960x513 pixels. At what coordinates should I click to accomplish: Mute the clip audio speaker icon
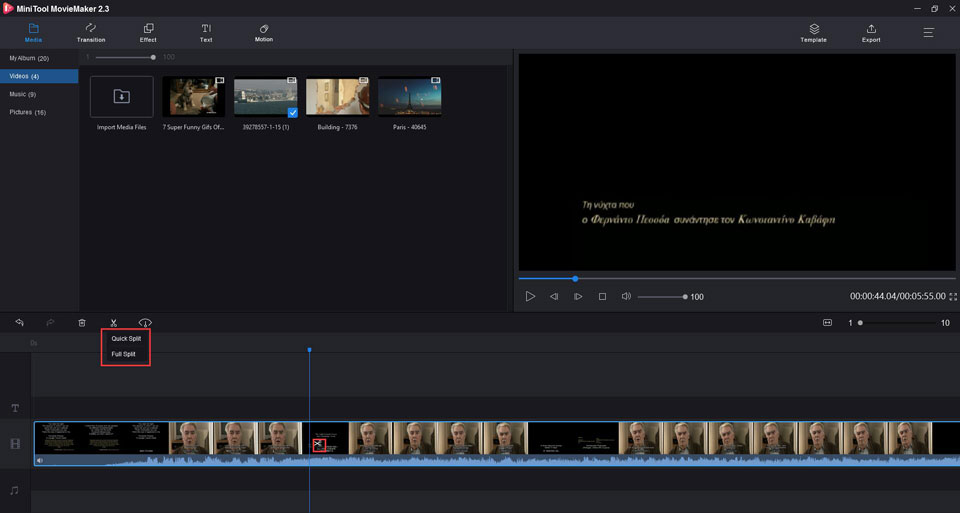click(x=40, y=460)
